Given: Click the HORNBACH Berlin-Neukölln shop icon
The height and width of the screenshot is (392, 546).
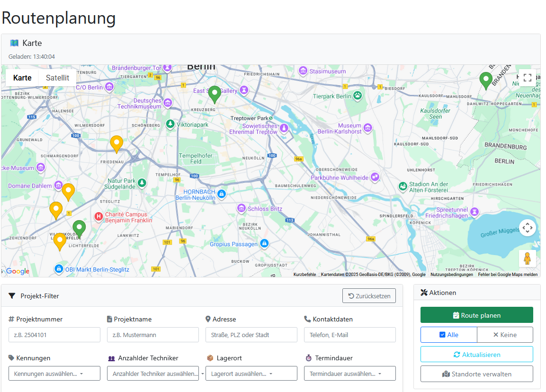Looking at the screenshot, I should [222, 194].
